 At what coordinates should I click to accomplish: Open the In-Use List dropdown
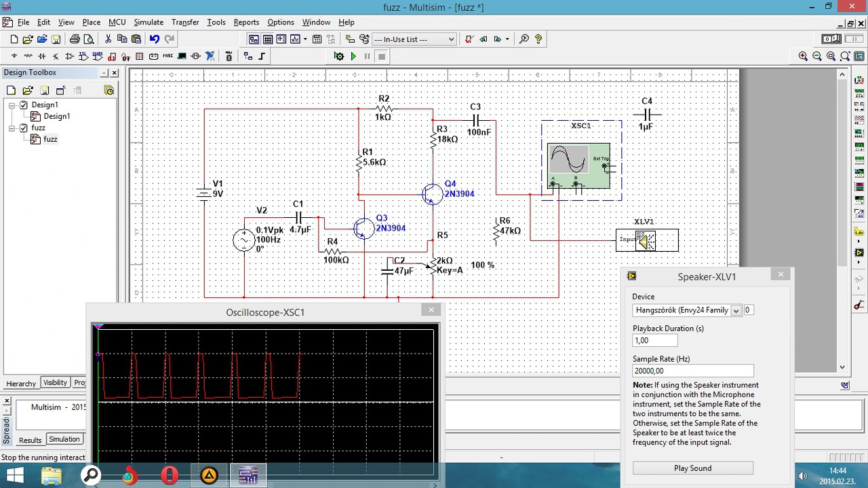451,39
